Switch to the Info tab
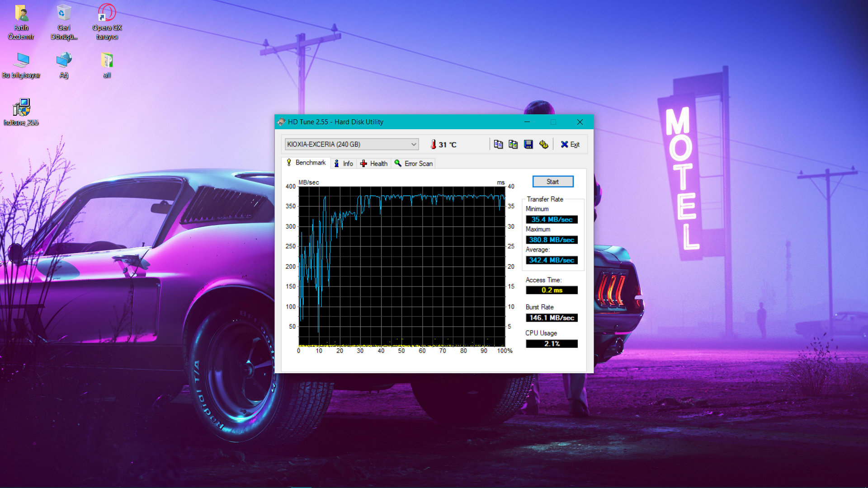Viewport: 868px width, 488px height. point(344,164)
